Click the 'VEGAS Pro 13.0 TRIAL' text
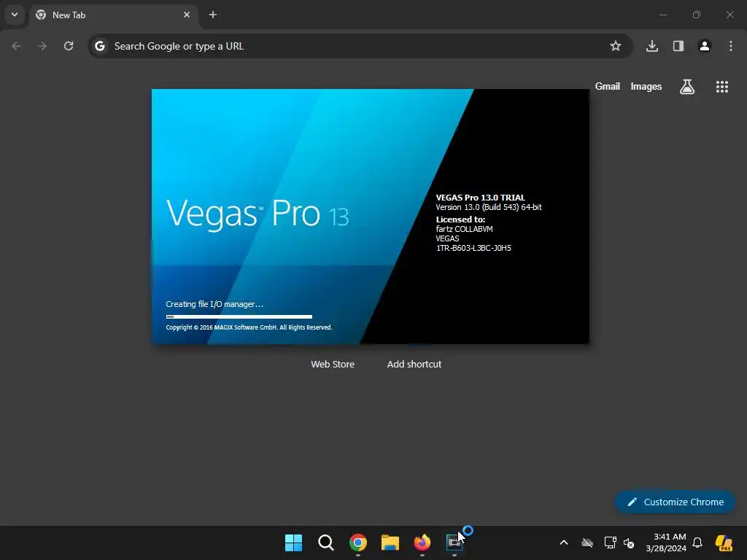The width and height of the screenshot is (747, 560). 480,198
